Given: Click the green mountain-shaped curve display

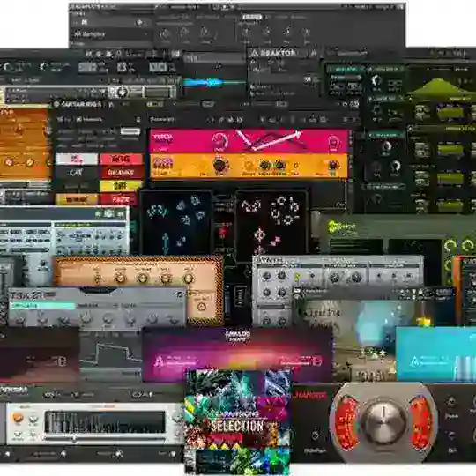Looking at the screenshot, I should click(440, 87).
